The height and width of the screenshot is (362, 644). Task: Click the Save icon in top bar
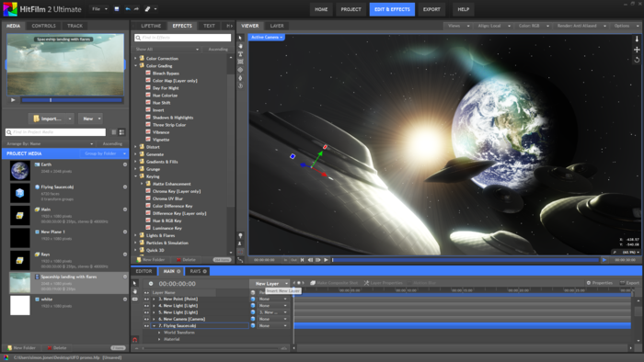pos(117,9)
